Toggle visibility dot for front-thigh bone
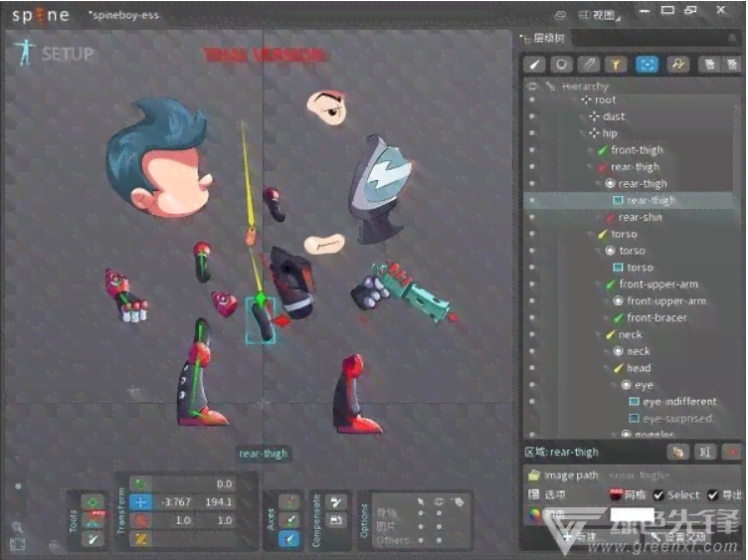 pos(532,150)
